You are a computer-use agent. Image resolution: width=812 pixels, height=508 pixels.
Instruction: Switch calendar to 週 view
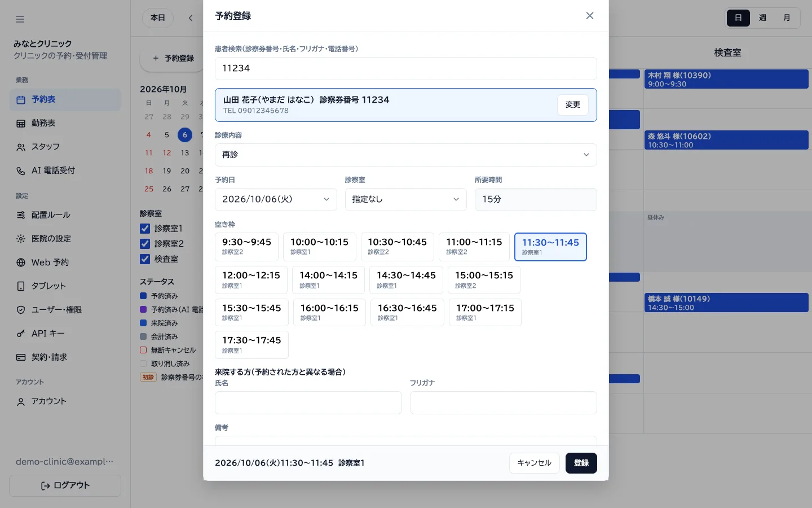coord(762,18)
